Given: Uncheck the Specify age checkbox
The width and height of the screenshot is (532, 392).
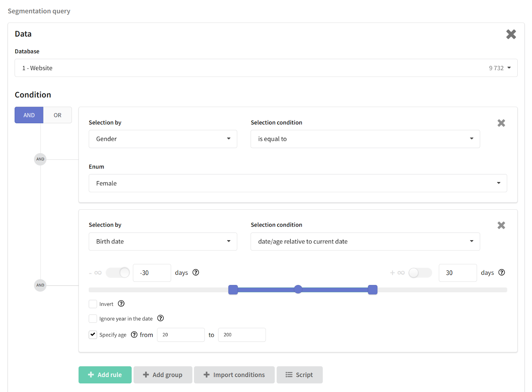Looking at the screenshot, I should 93,335.
